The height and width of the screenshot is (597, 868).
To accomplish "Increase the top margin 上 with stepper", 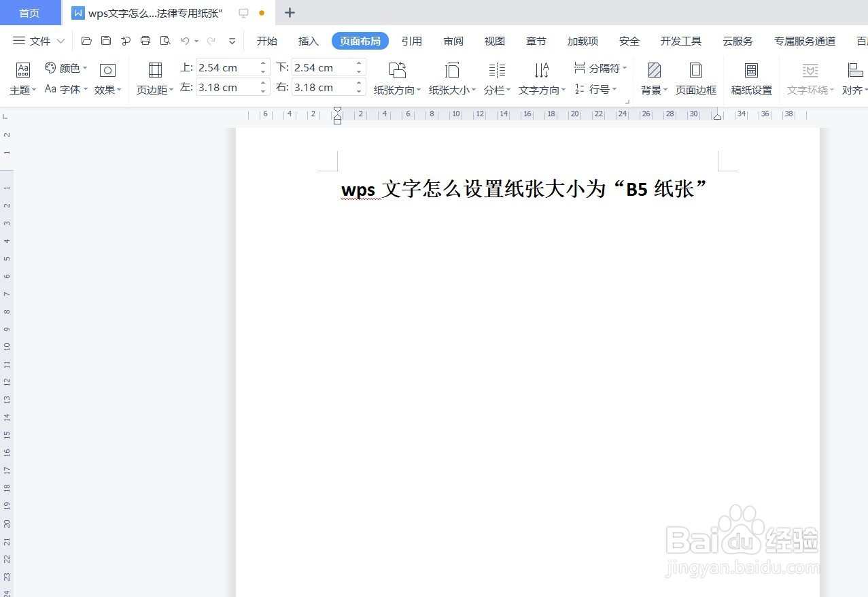I will [264, 63].
